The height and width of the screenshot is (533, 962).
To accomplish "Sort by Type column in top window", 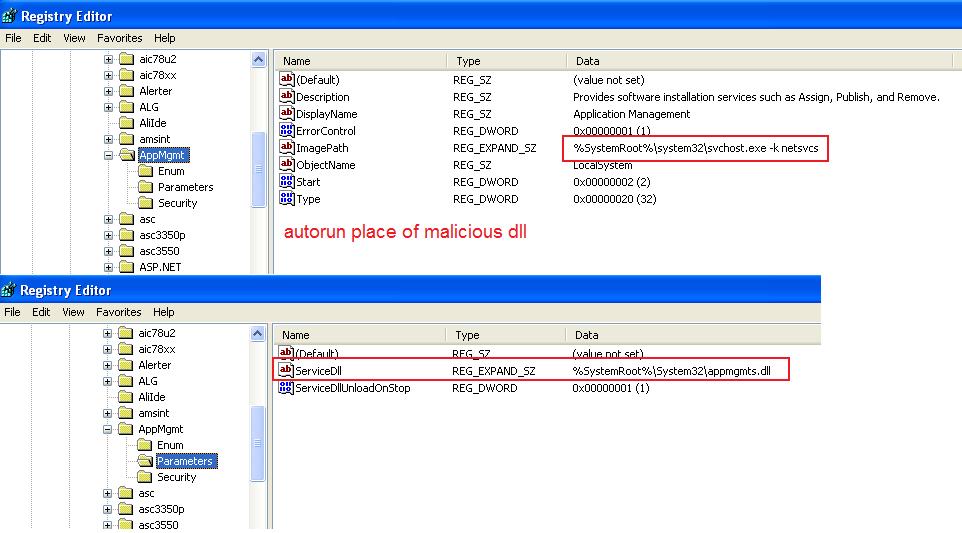I will [x=507, y=61].
